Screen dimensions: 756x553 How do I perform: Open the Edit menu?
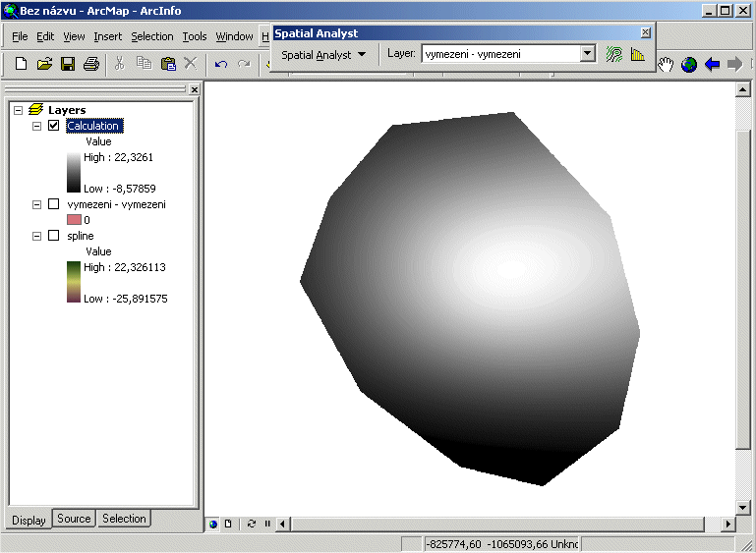click(45, 36)
